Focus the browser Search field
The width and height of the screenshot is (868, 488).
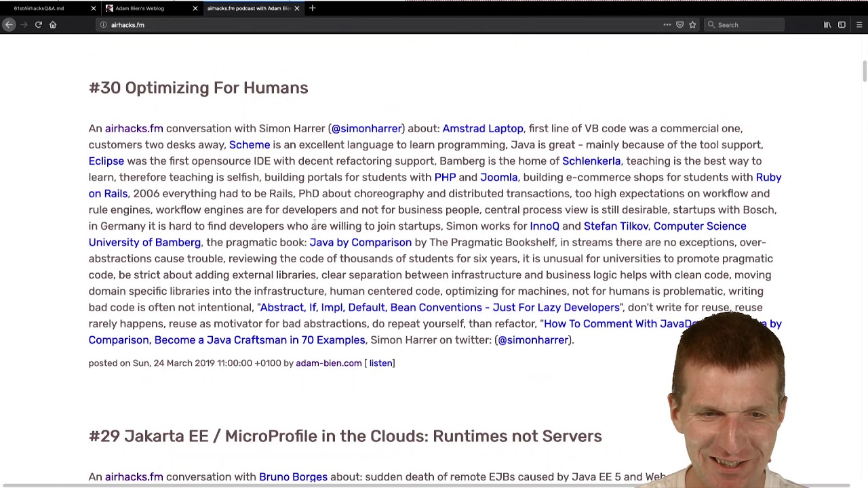coord(745,25)
